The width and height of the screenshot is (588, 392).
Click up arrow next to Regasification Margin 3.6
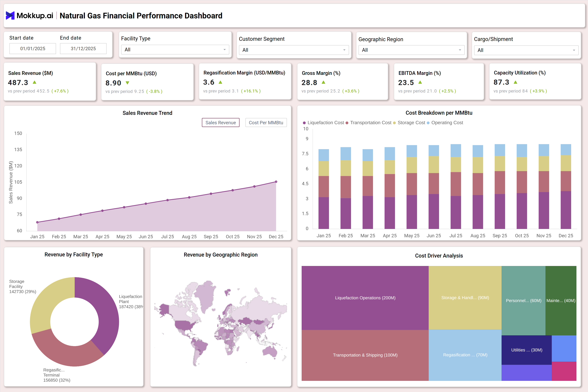[x=220, y=82]
